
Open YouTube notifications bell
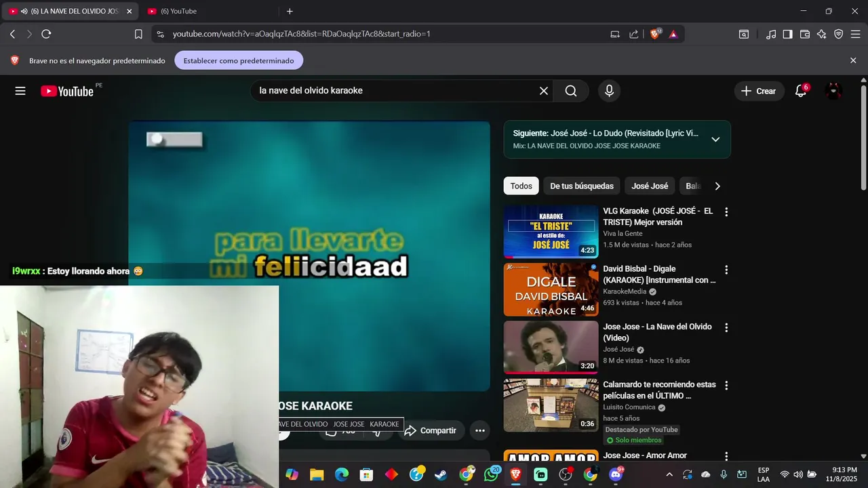(801, 91)
